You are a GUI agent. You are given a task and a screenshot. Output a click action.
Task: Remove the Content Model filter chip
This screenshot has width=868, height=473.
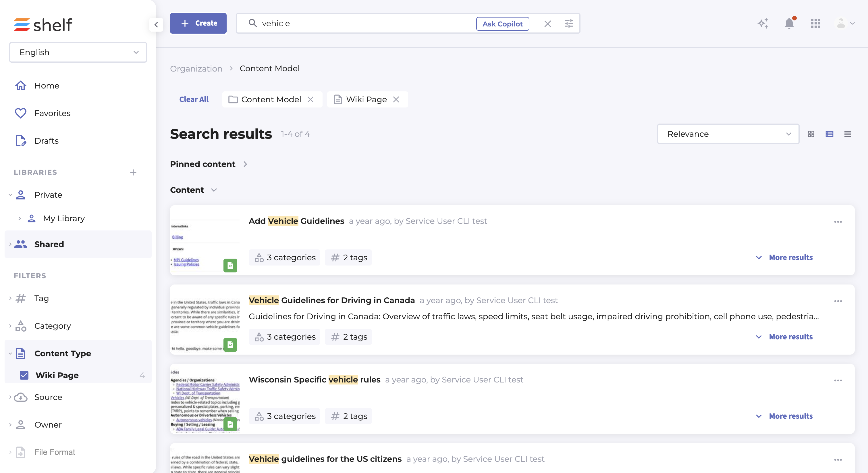(310, 99)
